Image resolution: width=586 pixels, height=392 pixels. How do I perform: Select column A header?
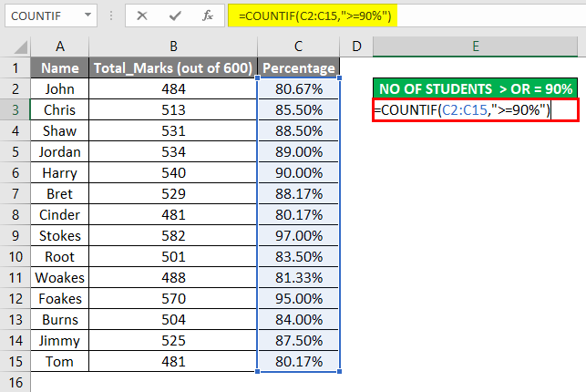pyautogui.click(x=60, y=46)
